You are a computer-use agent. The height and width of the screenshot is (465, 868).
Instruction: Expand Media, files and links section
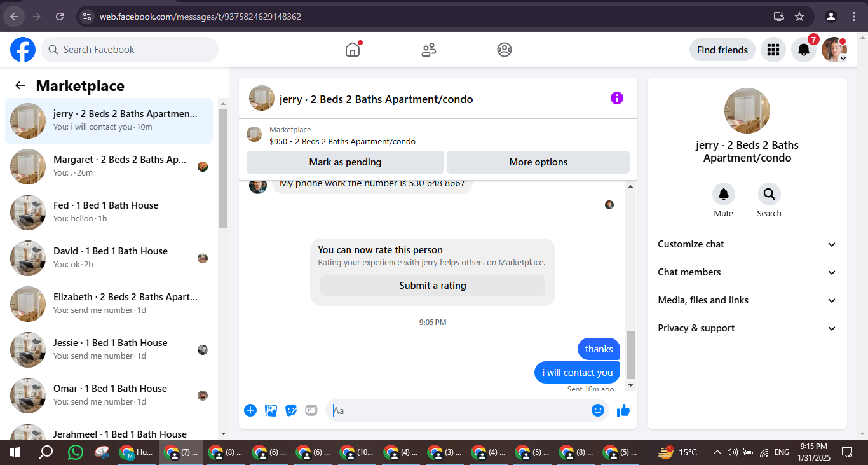pos(747,300)
